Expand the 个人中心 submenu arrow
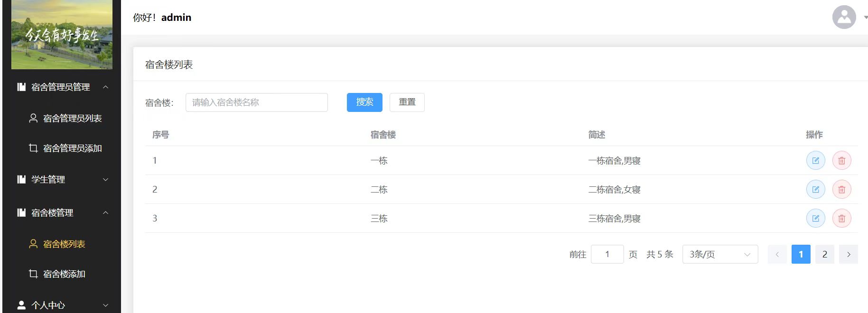Viewport: 868px width, 313px height. (106, 305)
